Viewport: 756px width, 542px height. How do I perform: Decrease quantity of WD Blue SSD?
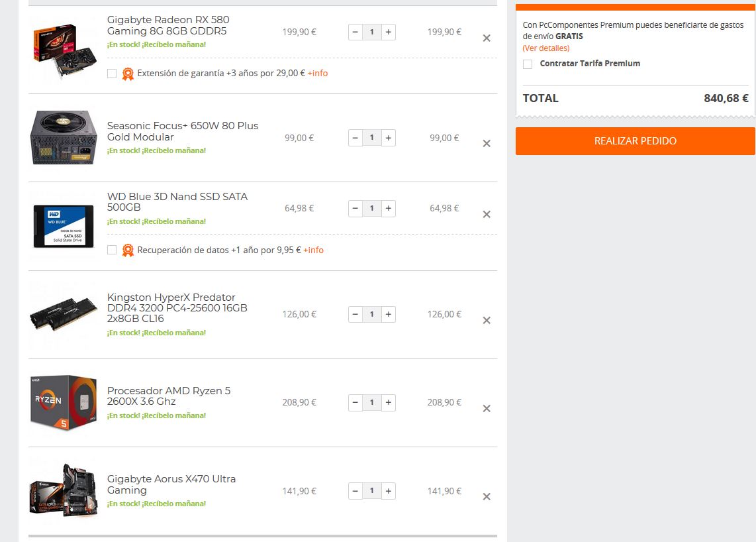pyautogui.click(x=355, y=209)
